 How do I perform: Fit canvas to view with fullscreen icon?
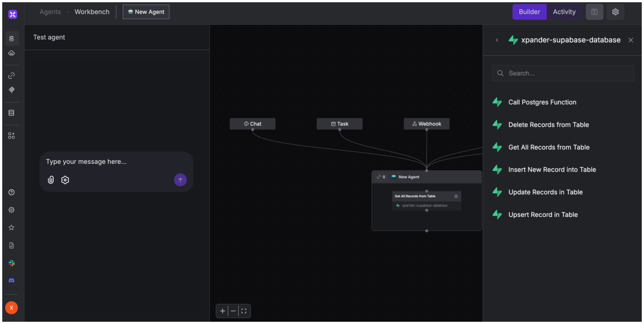coord(244,311)
